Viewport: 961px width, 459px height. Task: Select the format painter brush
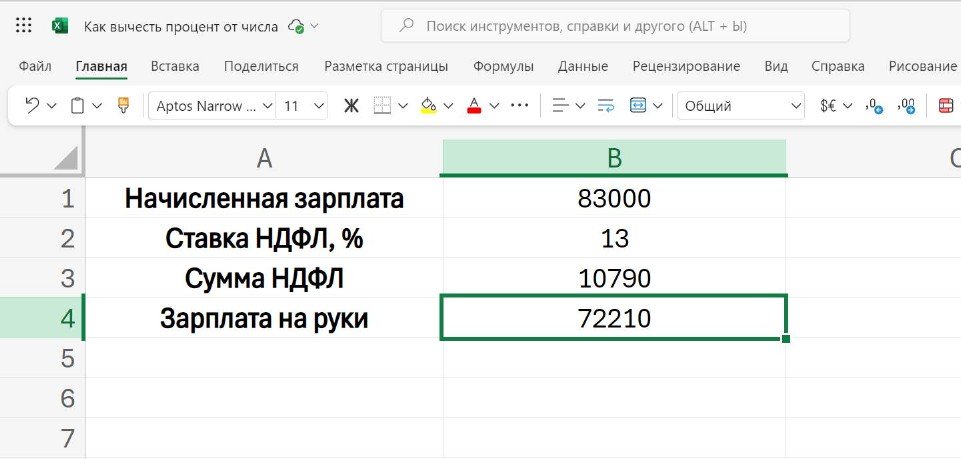(x=124, y=105)
